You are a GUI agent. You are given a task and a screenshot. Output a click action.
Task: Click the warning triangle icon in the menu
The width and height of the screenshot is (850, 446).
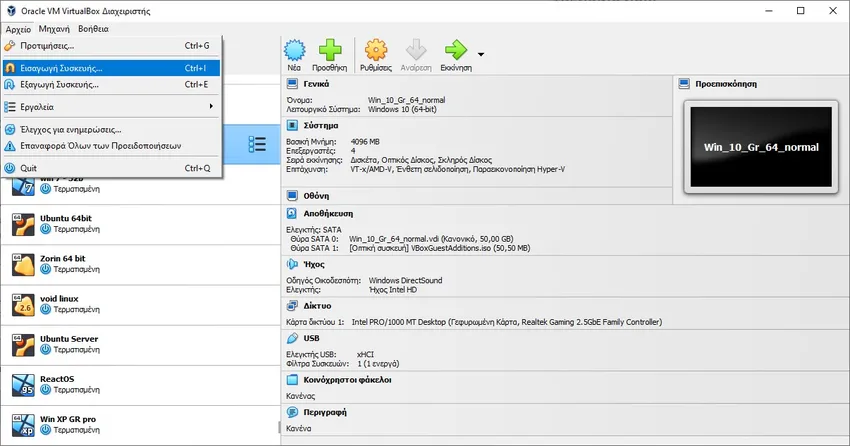(x=10, y=146)
